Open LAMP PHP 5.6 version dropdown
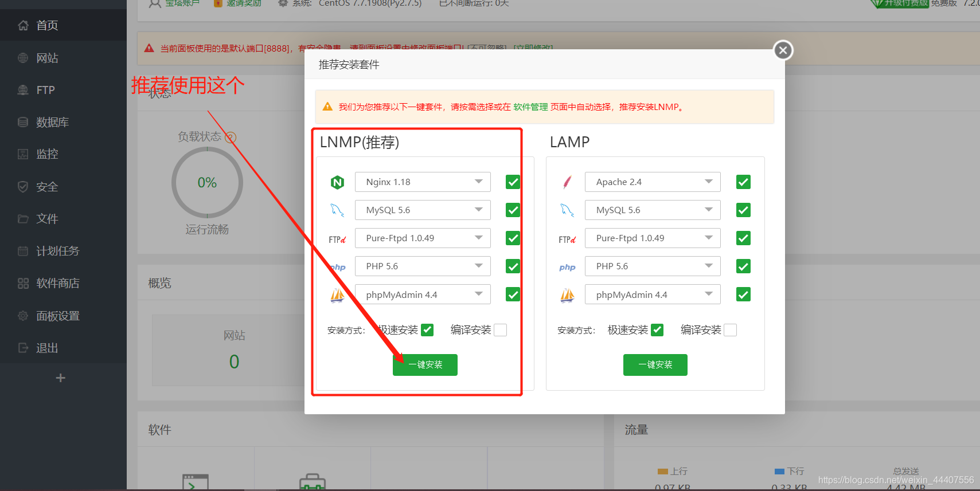 coord(653,266)
